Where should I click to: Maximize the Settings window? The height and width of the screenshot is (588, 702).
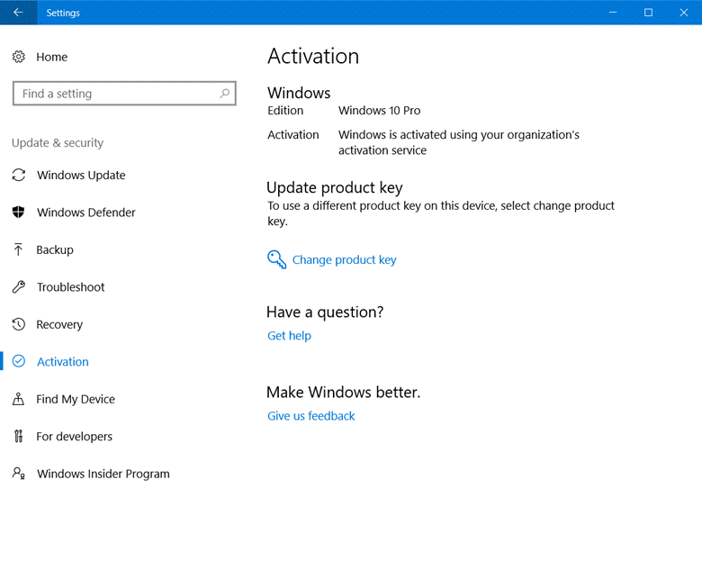648,13
